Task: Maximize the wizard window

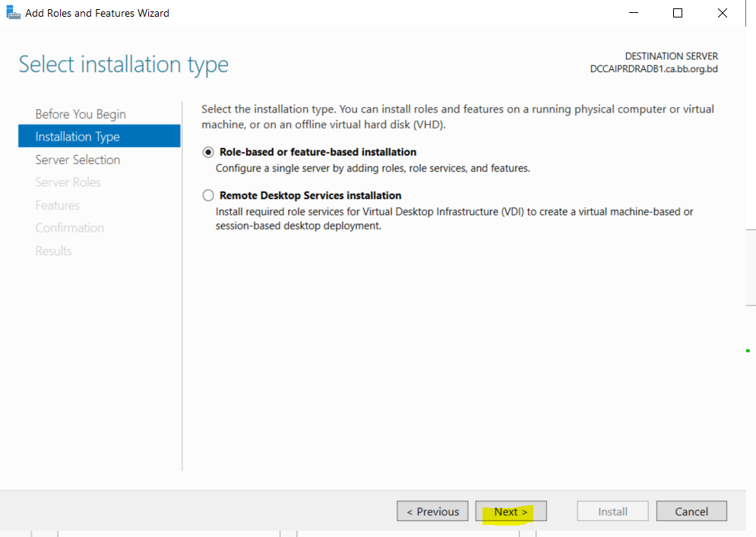Action: tap(678, 13)
